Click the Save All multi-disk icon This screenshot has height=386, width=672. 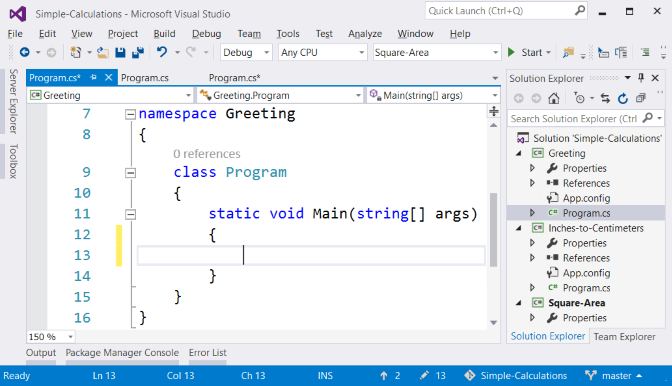point(138,52)
